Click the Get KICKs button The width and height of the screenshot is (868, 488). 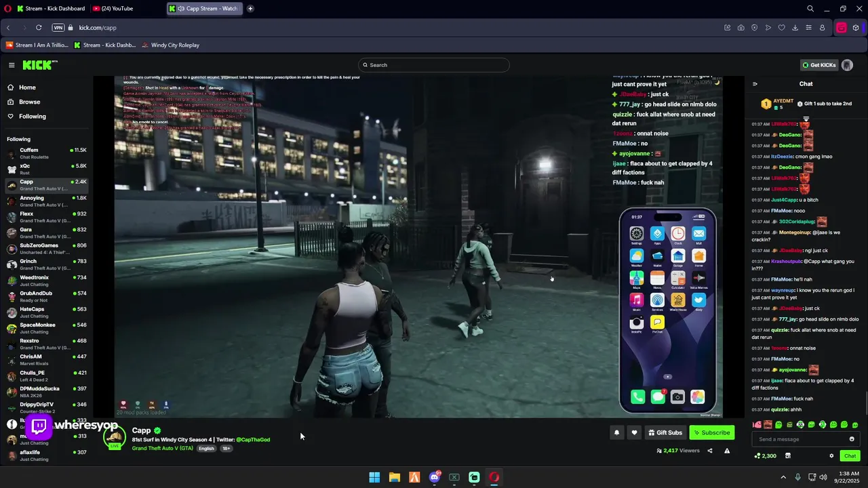point(819,65)
